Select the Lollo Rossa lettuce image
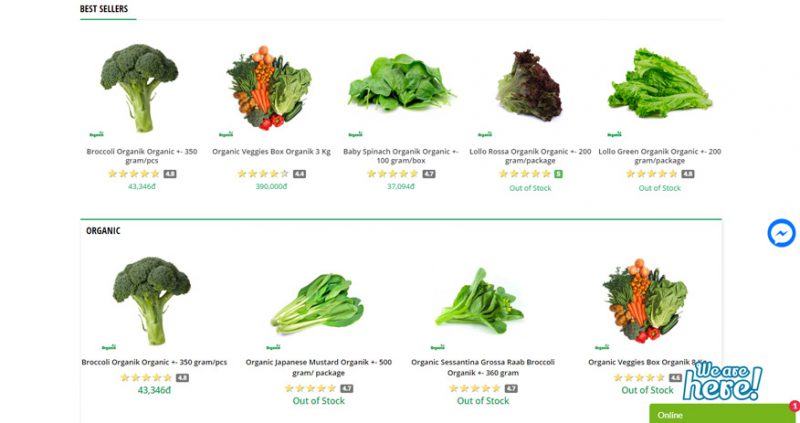Screen dimensions: 800x423 (530, 85)
